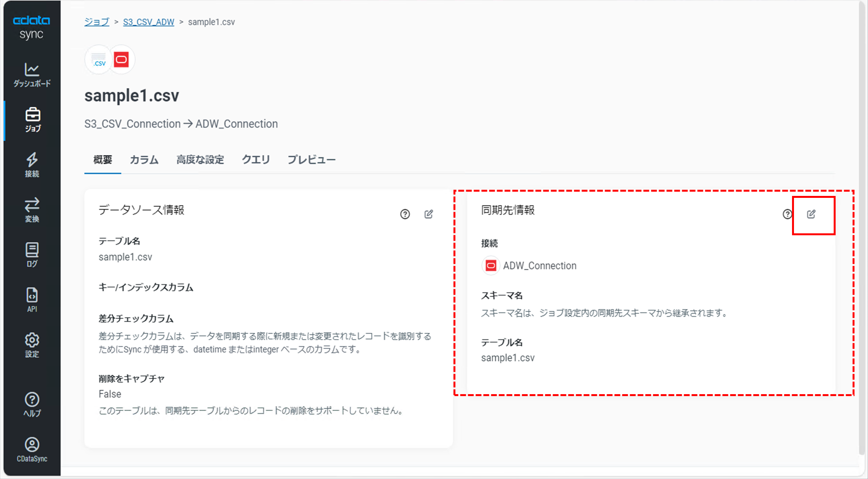
Task: Go to 接続 in the sidebar
Action: coord(32,165)
